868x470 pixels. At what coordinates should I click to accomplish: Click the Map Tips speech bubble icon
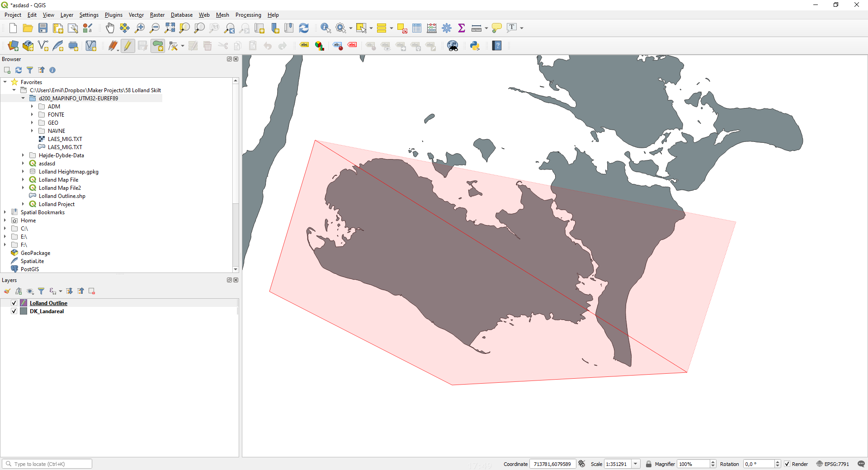[x=496, y=28]
